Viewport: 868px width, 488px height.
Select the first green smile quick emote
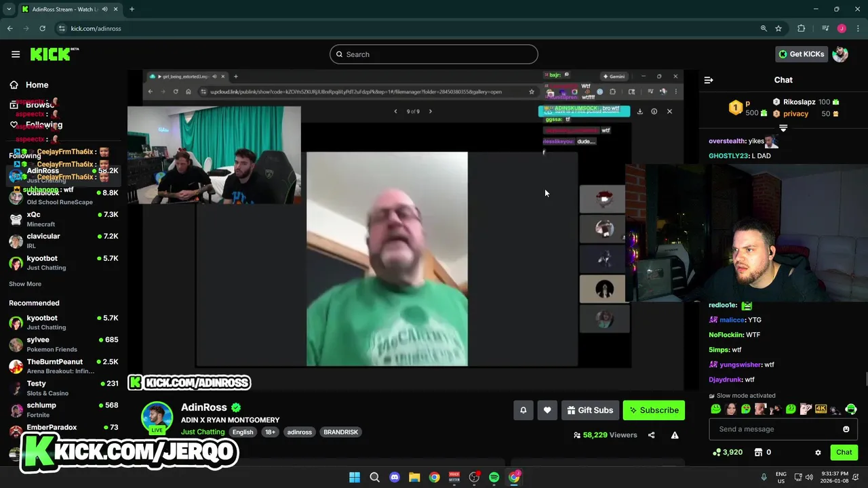click(716, 409)
